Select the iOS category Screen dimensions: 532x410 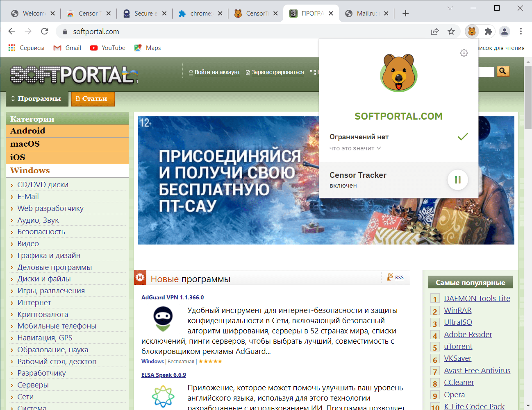click(x=67, y=157)
